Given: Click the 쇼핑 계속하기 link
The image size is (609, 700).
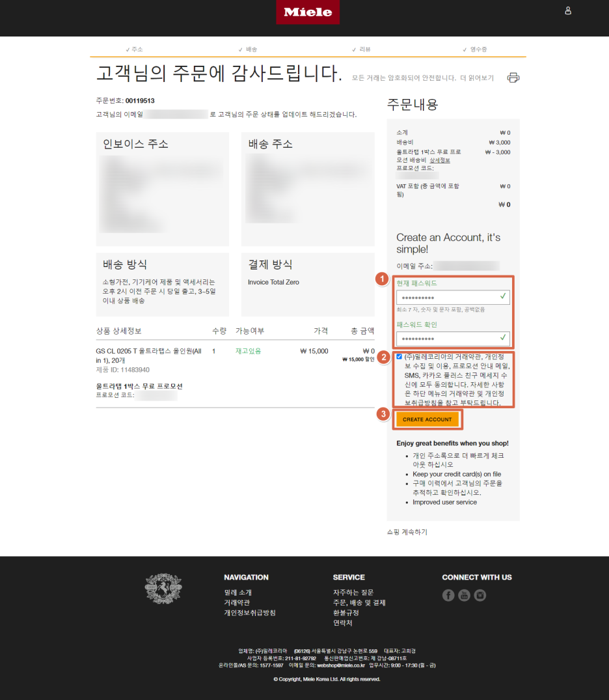Looking at the screenshot, I should 407,532.
